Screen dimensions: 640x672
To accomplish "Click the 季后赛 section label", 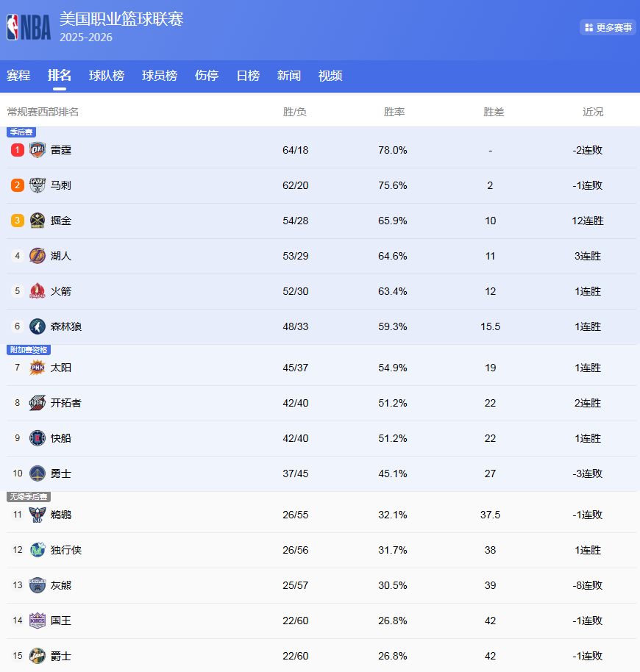I will point(21,132).
